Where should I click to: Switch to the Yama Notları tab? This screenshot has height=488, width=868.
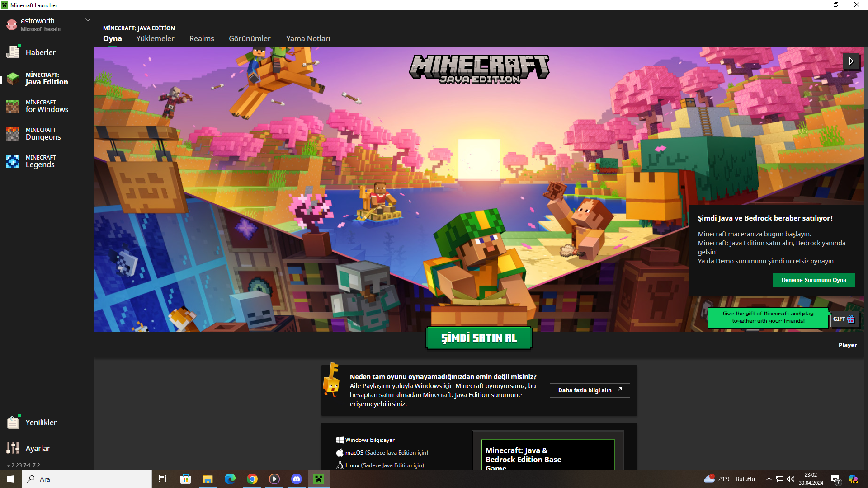(x=308, y=39)
